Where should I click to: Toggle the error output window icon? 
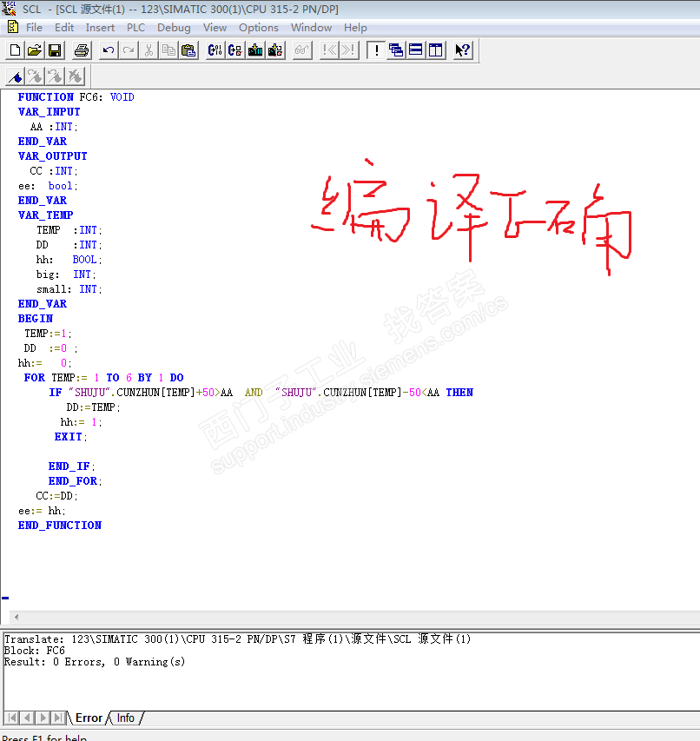(x=376, y=50)
